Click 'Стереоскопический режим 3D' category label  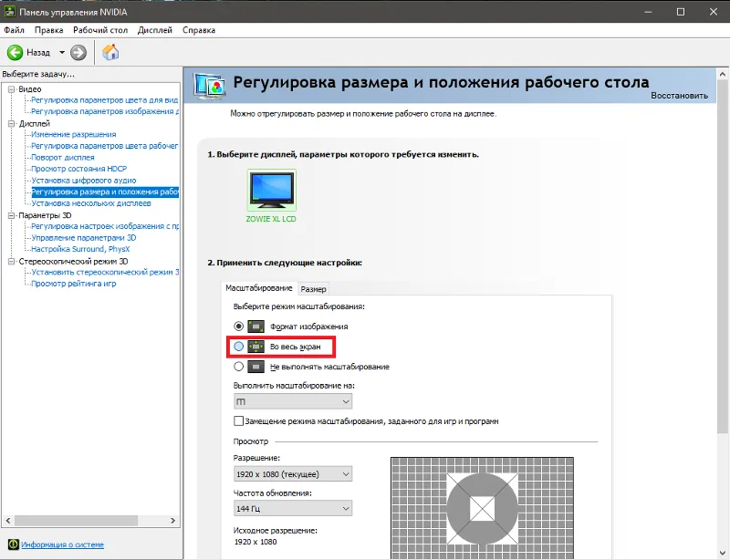point(73,262)
